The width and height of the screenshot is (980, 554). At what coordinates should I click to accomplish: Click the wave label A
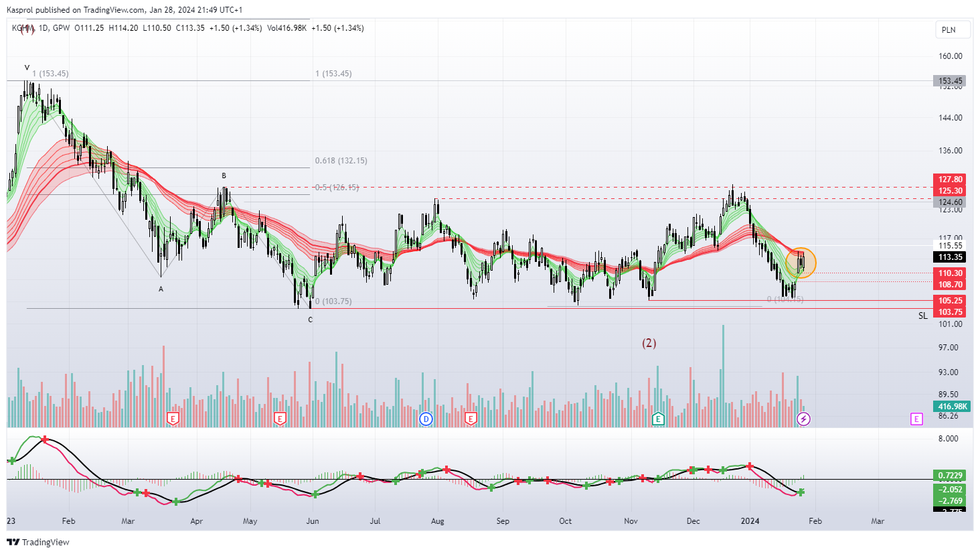[161, 289]
